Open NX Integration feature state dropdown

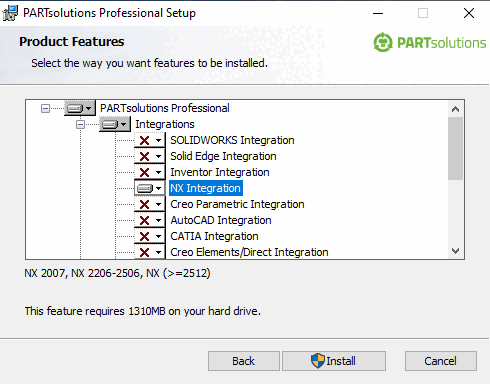pos(150,188)
